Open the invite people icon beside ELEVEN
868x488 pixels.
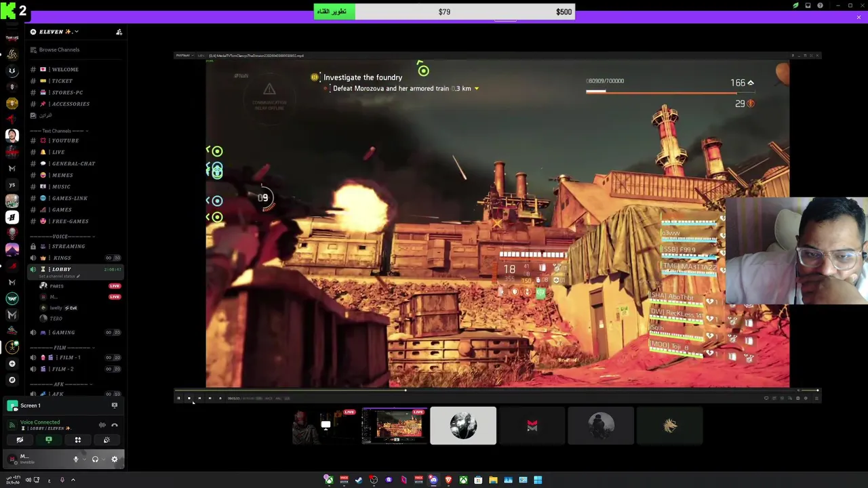119,32
